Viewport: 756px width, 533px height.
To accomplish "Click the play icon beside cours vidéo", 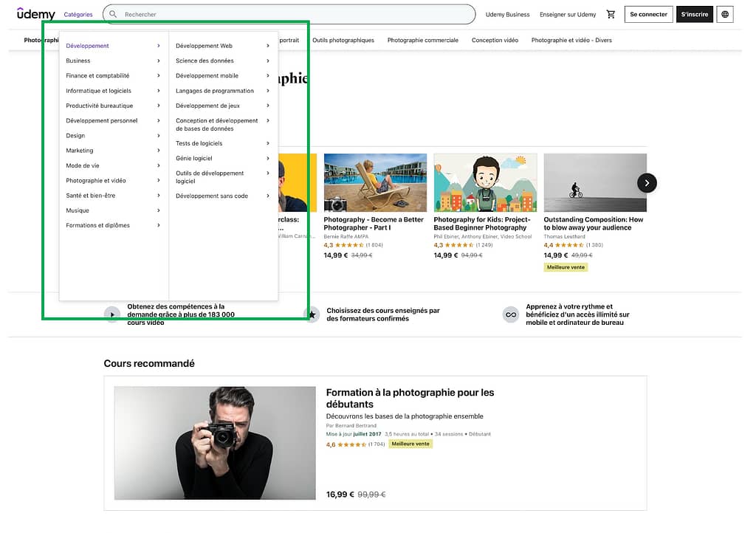I will point(112,314).
